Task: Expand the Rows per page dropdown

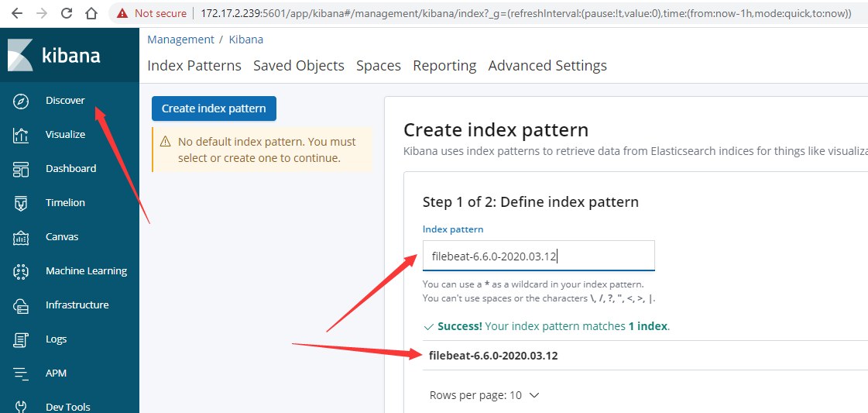Action: pyautogui.click(x=484, y=395)
